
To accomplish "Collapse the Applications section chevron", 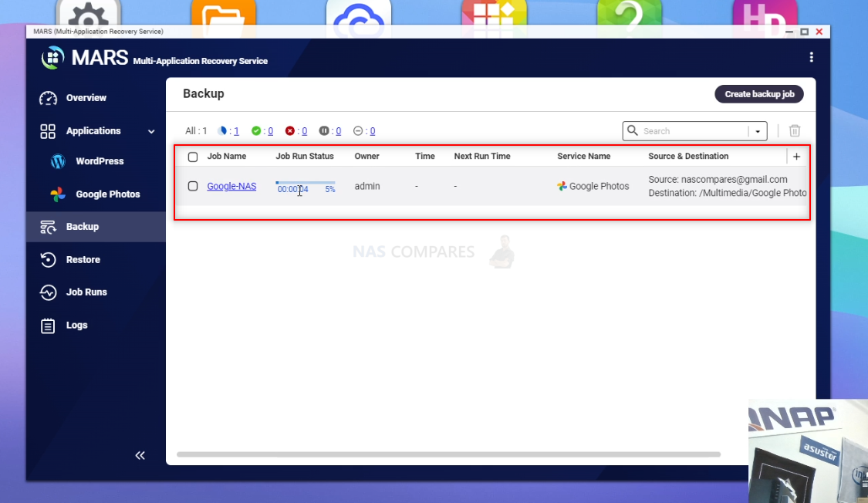I will tap(151, 132).
